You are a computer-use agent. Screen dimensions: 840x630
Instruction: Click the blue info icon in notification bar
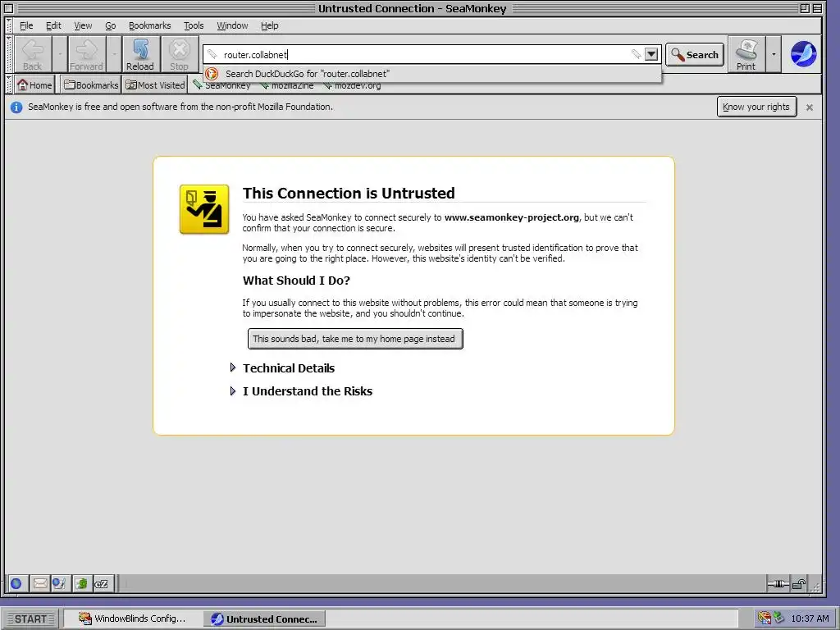click(x=16, y=107)
